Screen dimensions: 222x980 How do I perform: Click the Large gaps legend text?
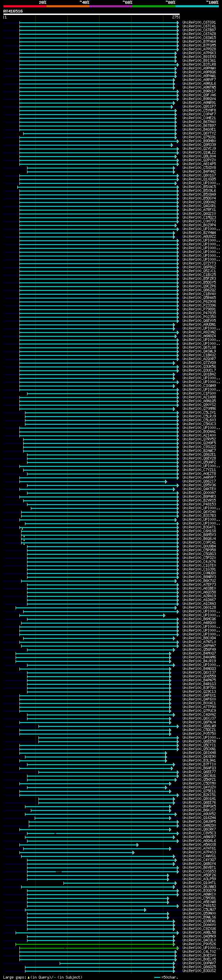(x=15, y=977)
